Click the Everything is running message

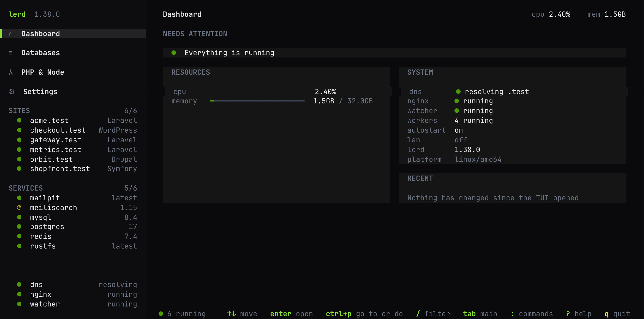click(229, 53)
